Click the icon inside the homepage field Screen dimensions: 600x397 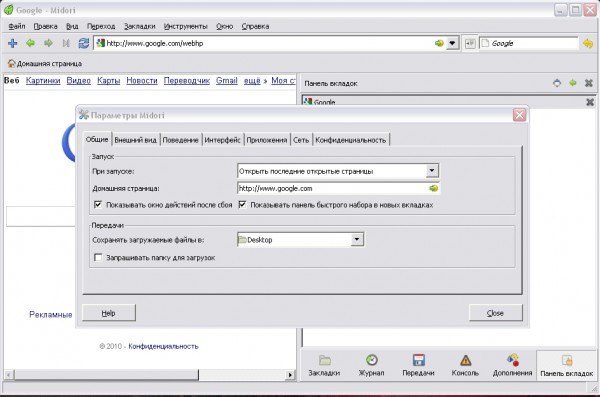point(433,188)
